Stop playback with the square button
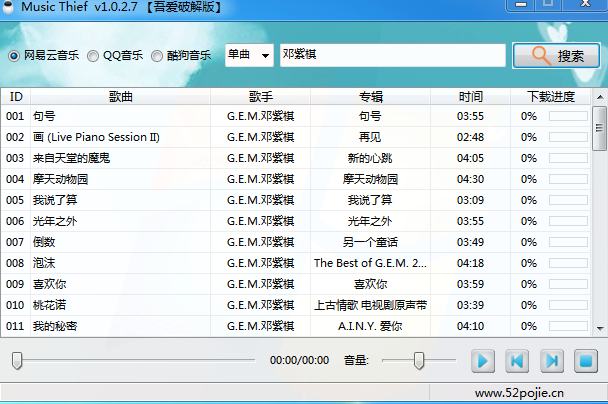Screen dimensions: 608x404 pyautogui.click(x=586, y=361)
